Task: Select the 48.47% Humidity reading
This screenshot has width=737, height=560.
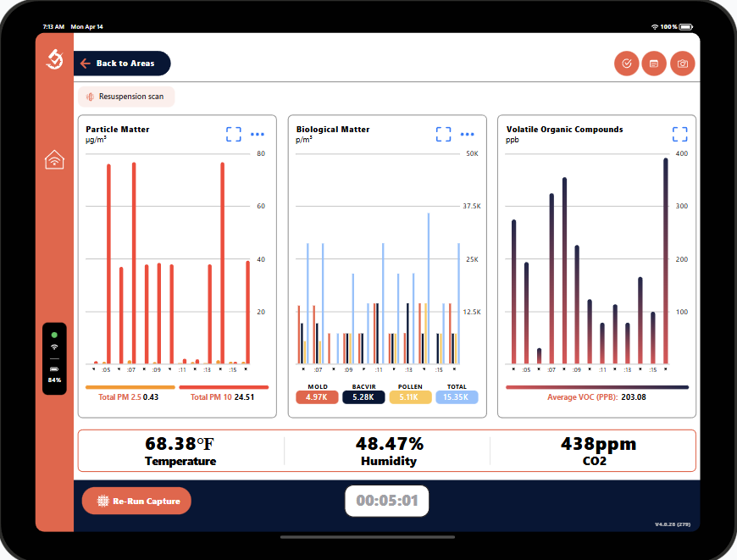Action: [x=389, y=451]
